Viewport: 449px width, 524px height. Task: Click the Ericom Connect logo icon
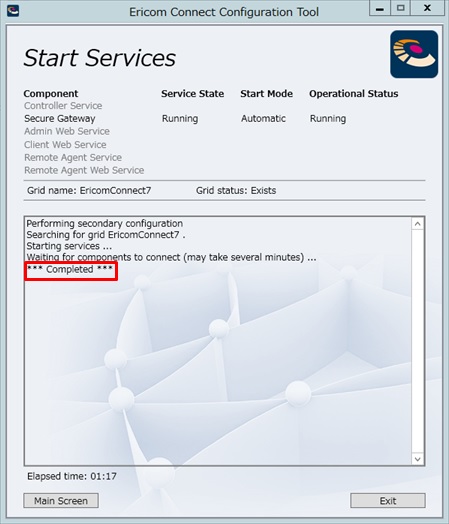click(x=414, y=54)
